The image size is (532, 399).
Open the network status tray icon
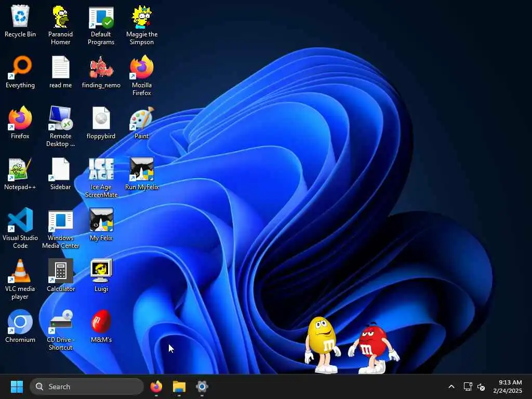[468, 387]
